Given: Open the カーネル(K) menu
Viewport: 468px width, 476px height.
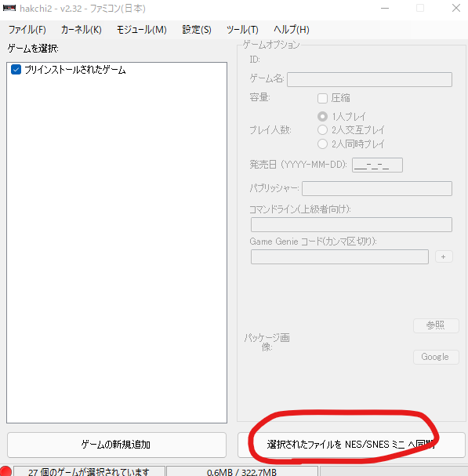Looking at the screenshot, I should [x=81, y=30].
